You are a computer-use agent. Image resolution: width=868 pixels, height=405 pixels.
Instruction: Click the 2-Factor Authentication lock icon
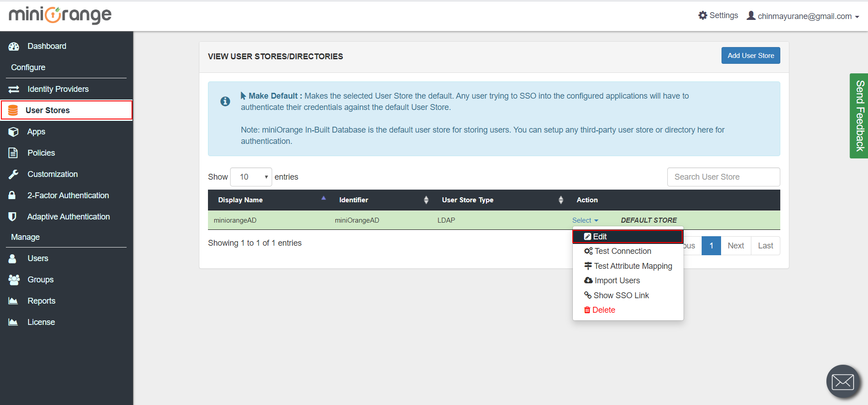12,195
